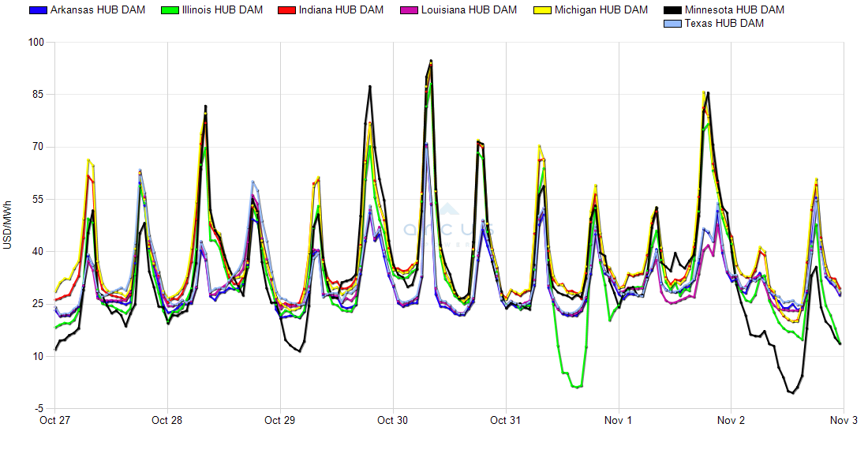Click the light blue Texas legend swatch

672,24
